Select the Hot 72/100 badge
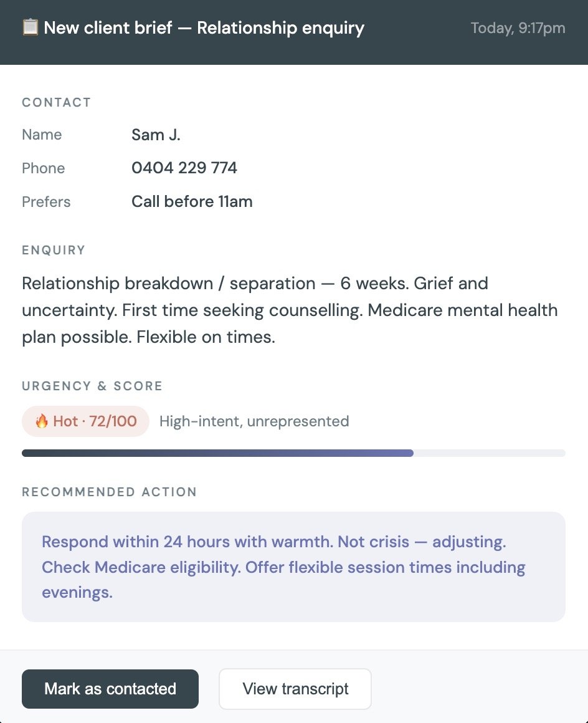The image size is (588, 723). coord(86,421)
